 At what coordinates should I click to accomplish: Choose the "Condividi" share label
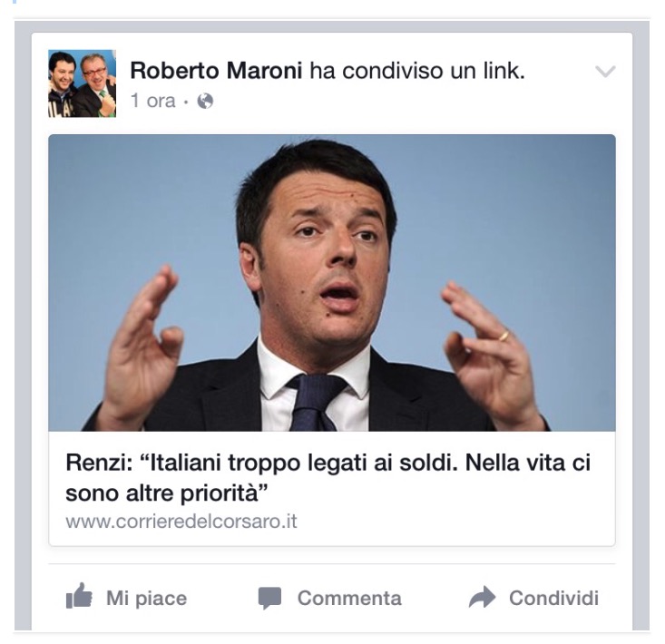(x=554, y=598)
